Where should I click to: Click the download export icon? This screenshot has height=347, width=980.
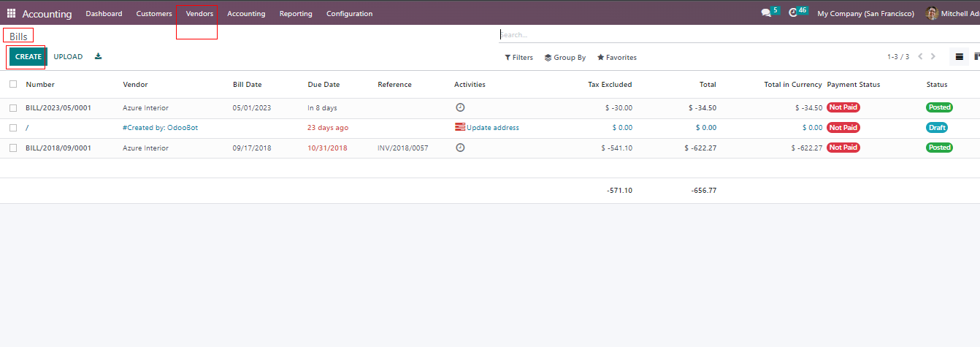click(99, 57)
